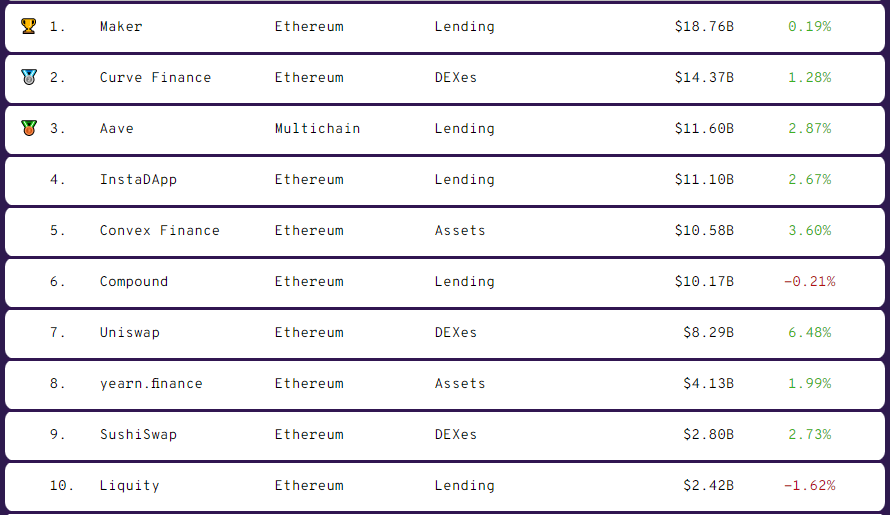890x515 pixels.
Task: Select the Curve Finance name
Action: tap(155, 78)
